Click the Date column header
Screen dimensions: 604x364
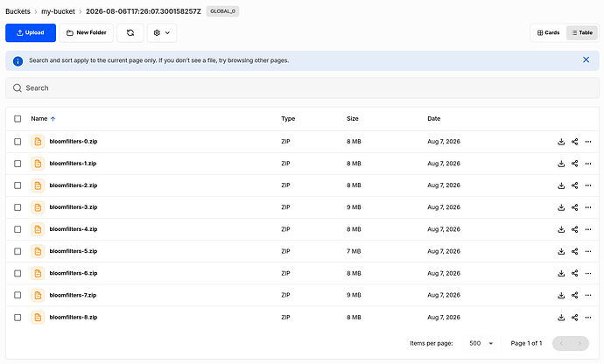pyautogui.click(x=433, y=119)
